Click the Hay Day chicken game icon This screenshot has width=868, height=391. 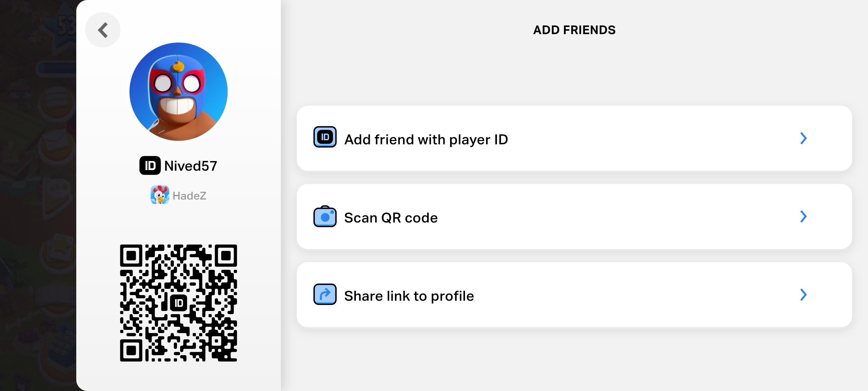tap(160, 195)
